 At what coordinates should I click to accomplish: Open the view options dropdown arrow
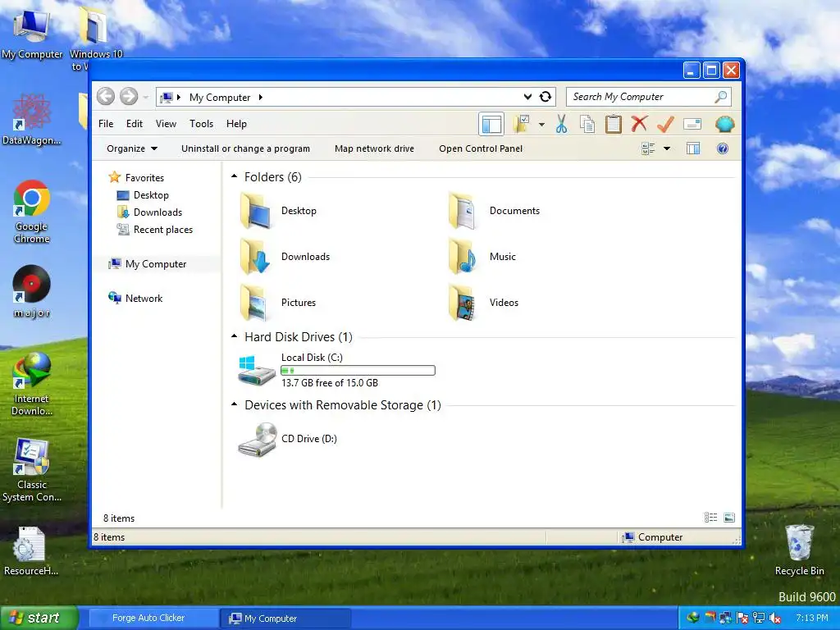[667, 148]
